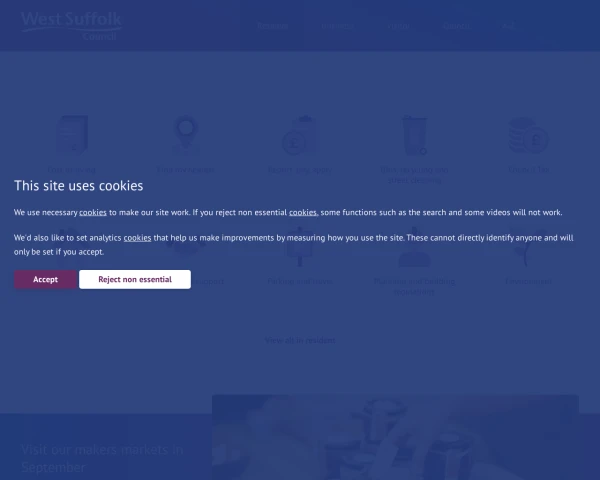Click the makers markets banner image
Image resolution: width=600 pixels, height=480 pixels.
coord(395,437)
